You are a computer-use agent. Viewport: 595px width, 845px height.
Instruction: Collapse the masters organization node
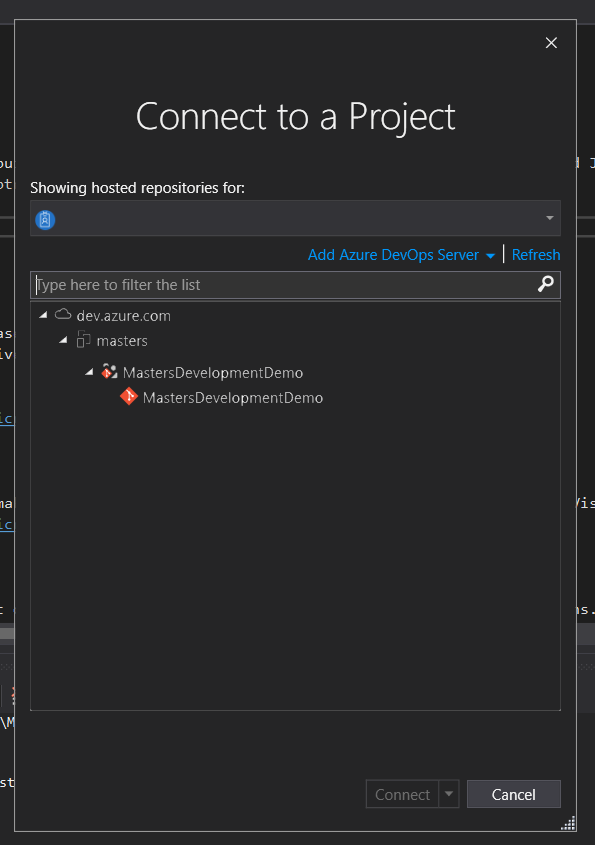click(x=64, y=340)
